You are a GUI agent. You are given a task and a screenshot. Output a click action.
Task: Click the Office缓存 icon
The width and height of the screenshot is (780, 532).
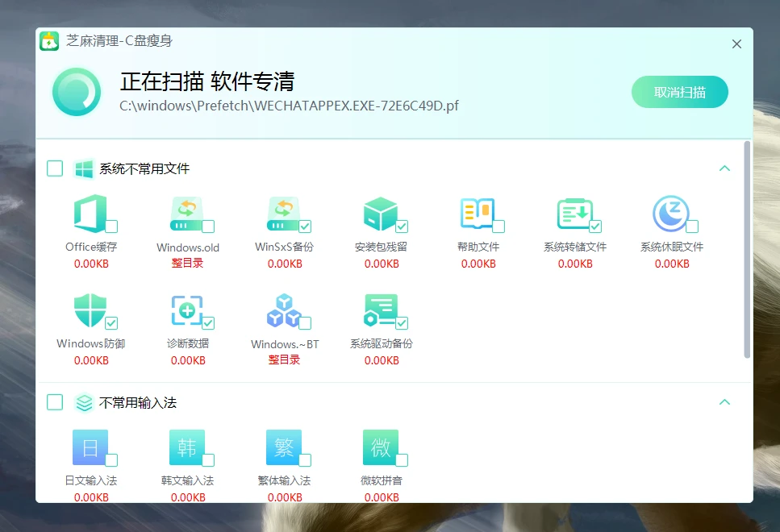point(89,214)
